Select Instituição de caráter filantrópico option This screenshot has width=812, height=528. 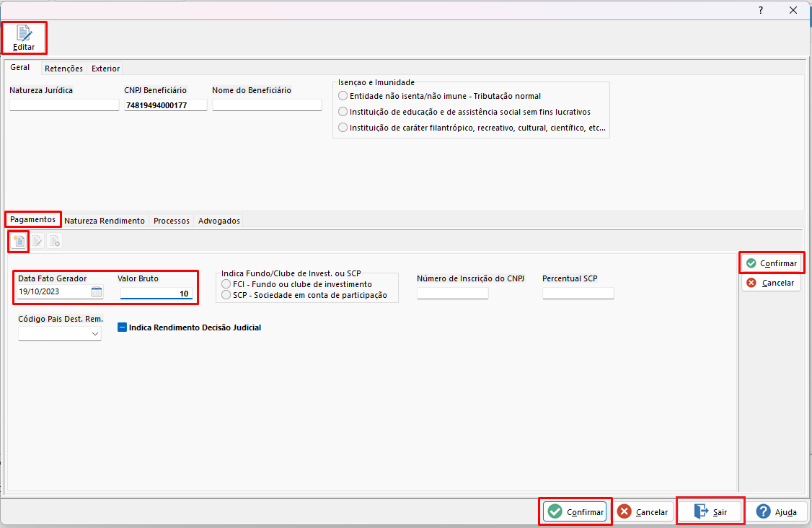click(343, 128)
